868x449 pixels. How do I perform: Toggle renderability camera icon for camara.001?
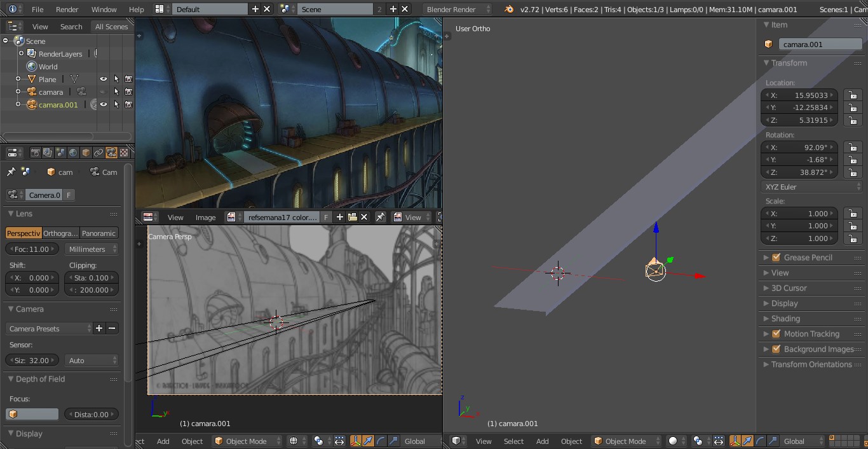pyautogui.click(x=128, y=104)
